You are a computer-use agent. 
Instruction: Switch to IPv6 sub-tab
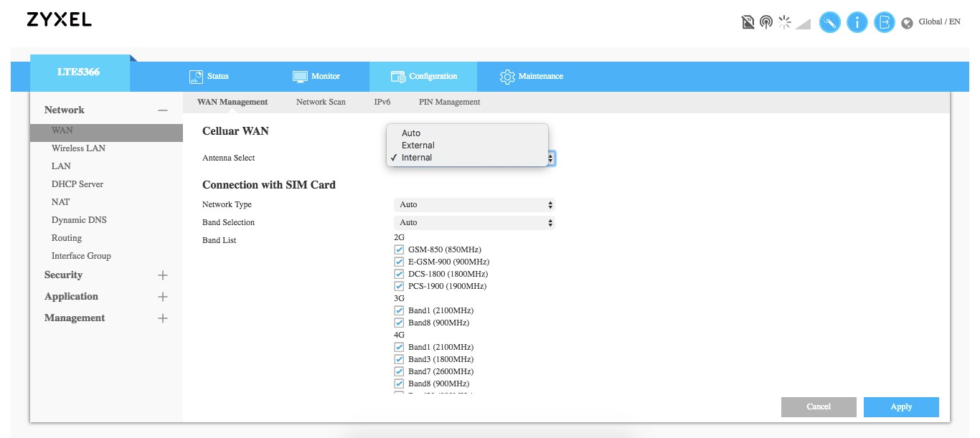click(x=382, y=102)
